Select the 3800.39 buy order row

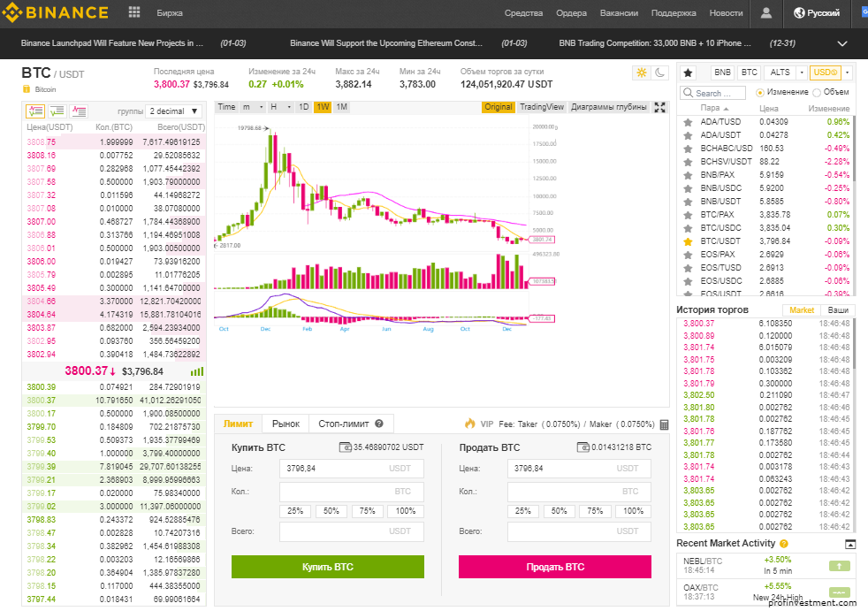point(114,387)
